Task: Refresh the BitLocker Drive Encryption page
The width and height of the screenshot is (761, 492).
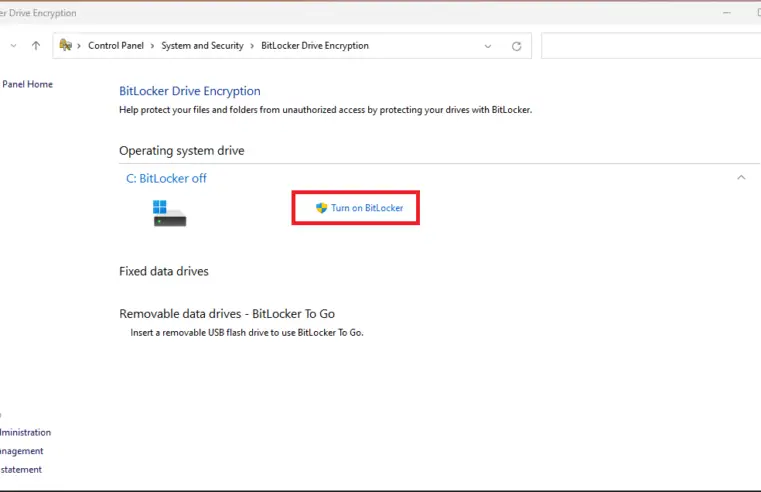Action: [x=516, y=46]
